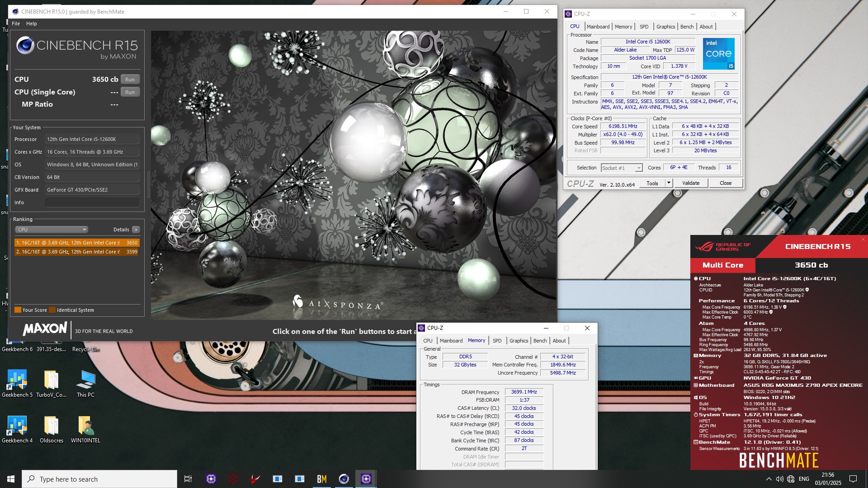Image resolution: width=868 pixels, height=488 pixels.
Task: Click the Cinebench sphere taskbar icon
Action: click(x=344, y=479)
